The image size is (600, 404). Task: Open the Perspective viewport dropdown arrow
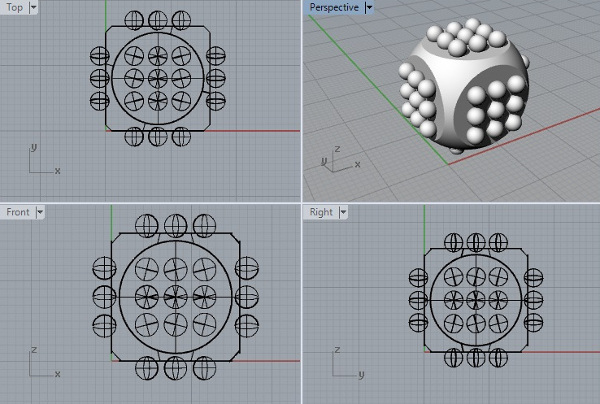click(x=369, y=7)
